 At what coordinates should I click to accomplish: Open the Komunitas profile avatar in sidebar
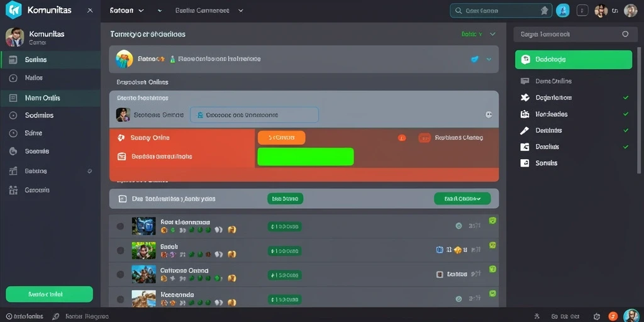click(x=15, y=37)
